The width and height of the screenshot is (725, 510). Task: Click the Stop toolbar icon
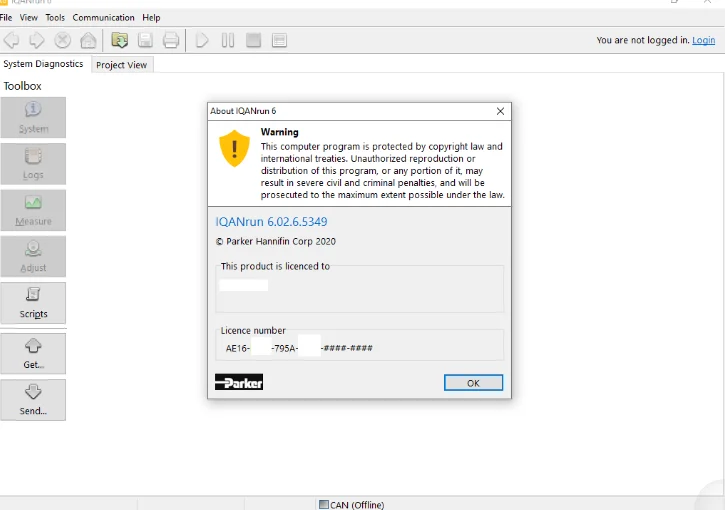[x=62, y=40]
